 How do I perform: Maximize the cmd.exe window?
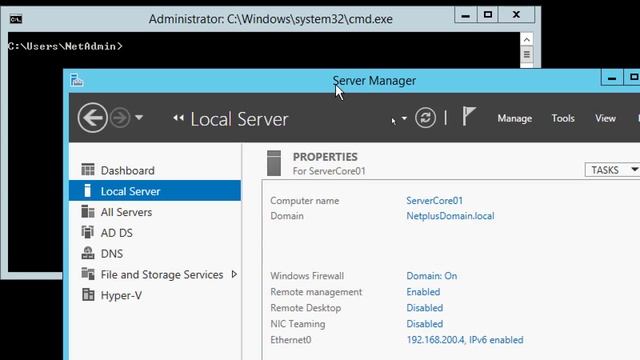point(488,16)
